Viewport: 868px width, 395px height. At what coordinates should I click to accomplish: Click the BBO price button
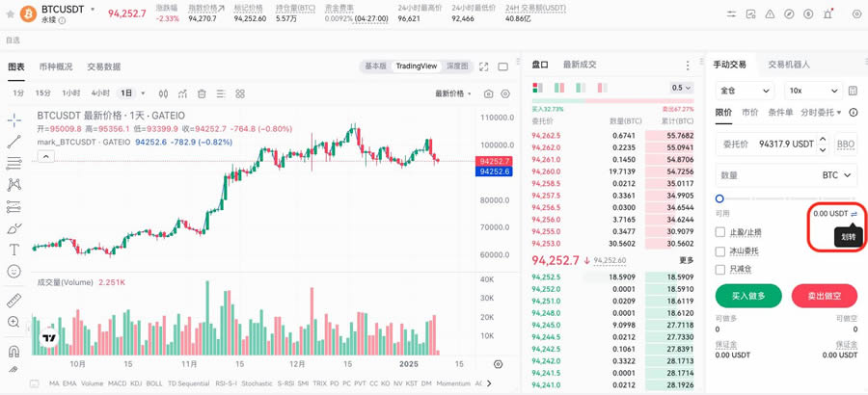pos(846,144)
